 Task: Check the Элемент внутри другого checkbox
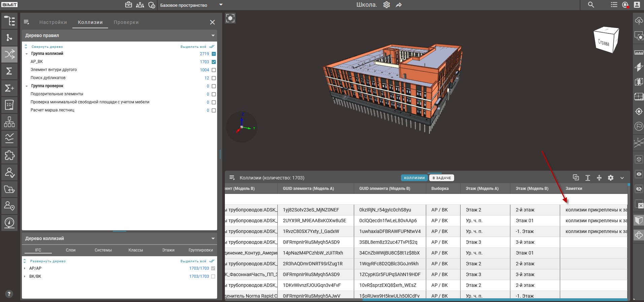pos(214,70)
